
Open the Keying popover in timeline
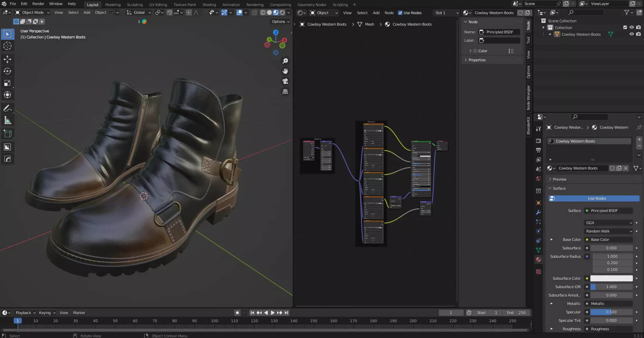pyautogui.click(x=47, y=313)
